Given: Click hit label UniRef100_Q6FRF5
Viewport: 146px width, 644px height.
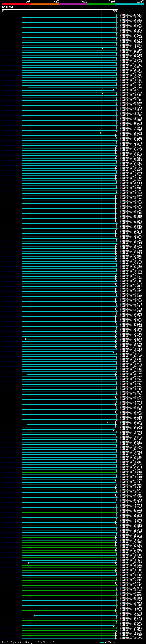Looking at the screenshot, I should coord(131,583).
